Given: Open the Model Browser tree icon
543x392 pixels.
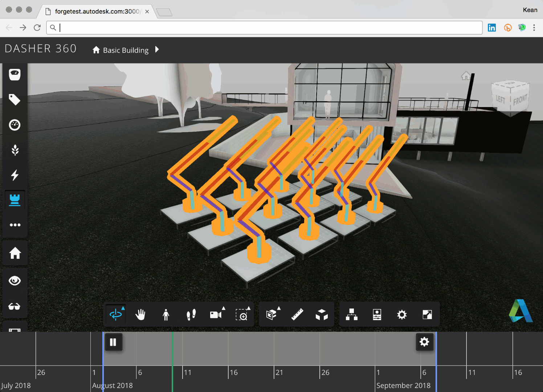Looking at the screenshot, I should click(x=351, y=314).
